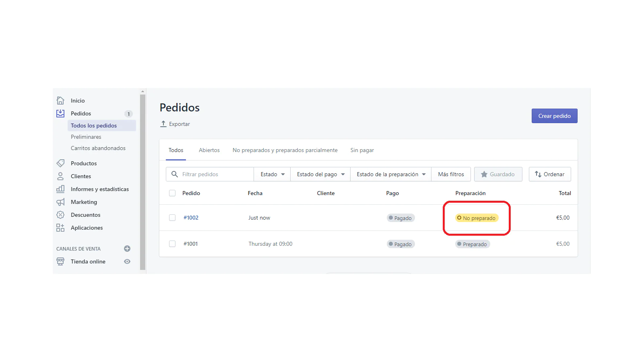Open order #1002 link
This screenshot has width=644, height=362.
coord(191,218)
